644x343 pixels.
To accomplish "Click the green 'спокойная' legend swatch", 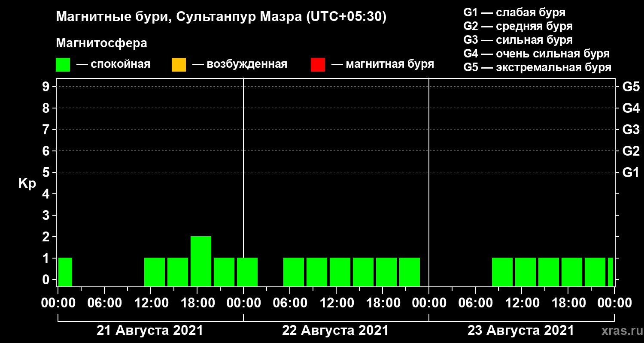I will click(63, 65).
